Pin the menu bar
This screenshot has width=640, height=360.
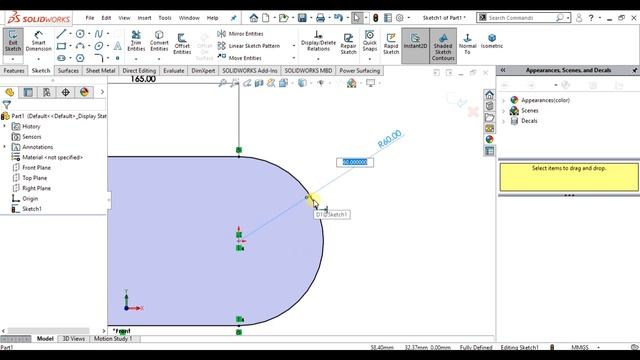click(x=233, y=18)
